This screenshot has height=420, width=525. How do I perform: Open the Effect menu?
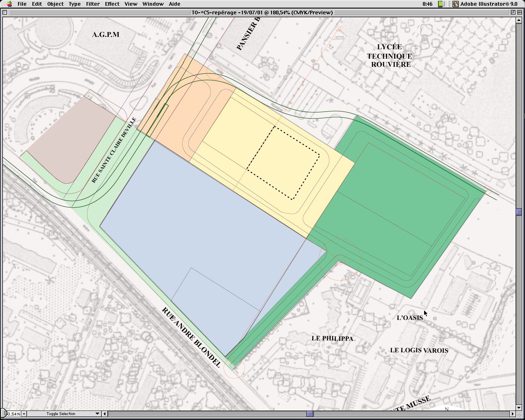click(x=112, y=4)
